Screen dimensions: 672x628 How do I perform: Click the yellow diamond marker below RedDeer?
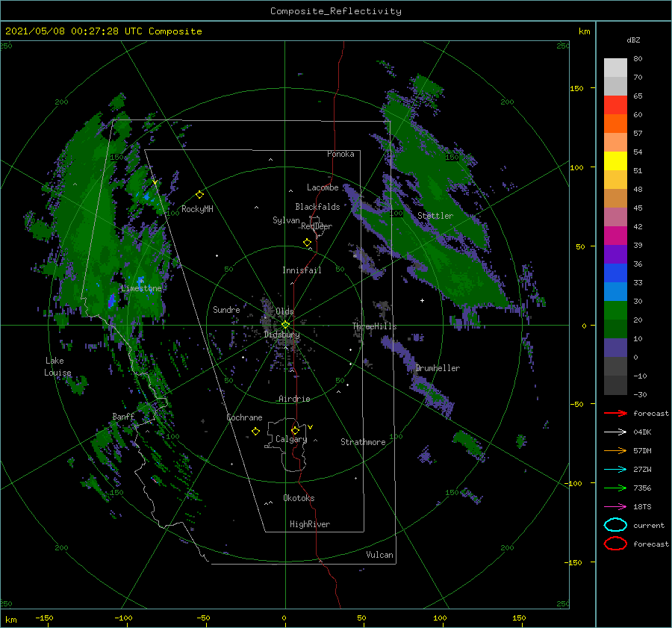308,243
